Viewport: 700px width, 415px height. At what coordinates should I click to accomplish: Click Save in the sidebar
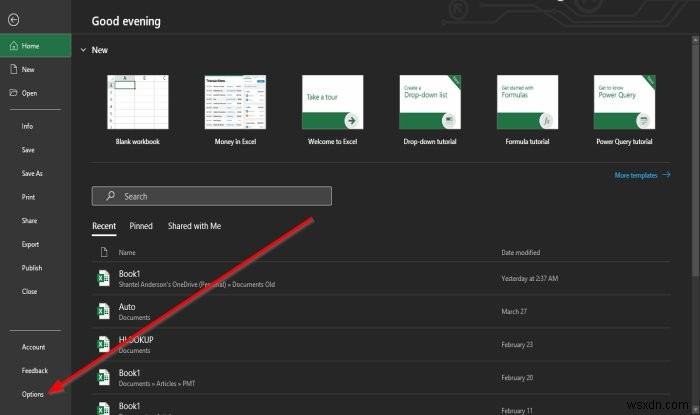click(x=28, y=150)
